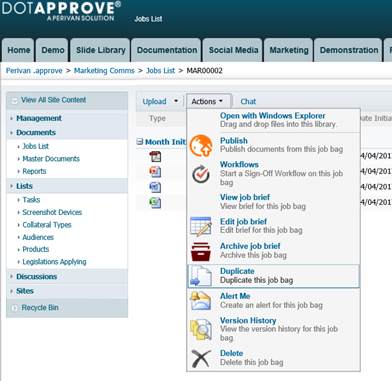The width and height of the screenshot is (392, 381).
Task: Go to Jobs List breadcrumb link
Action: (x=160, y=71)
